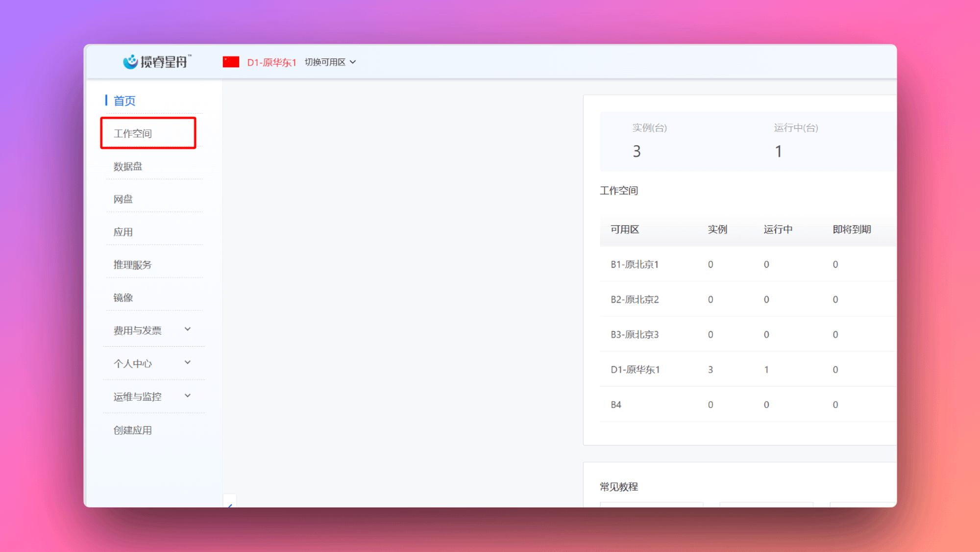Screen dimensions: 980x552
Task: Click the B4 zone row
Action: pos(616,405)
